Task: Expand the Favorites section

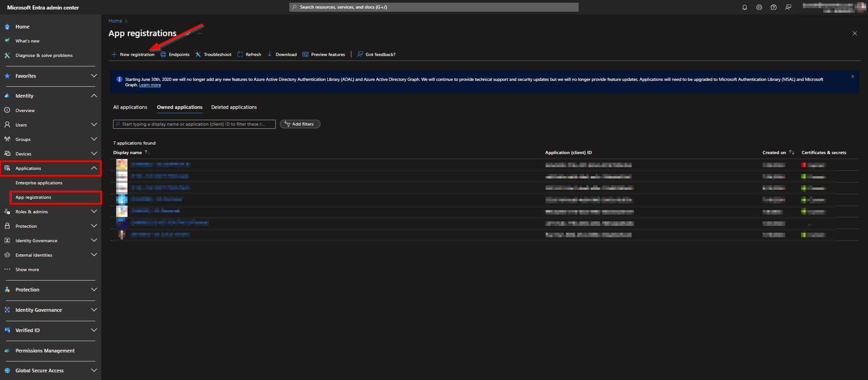Action: (94, 76)
